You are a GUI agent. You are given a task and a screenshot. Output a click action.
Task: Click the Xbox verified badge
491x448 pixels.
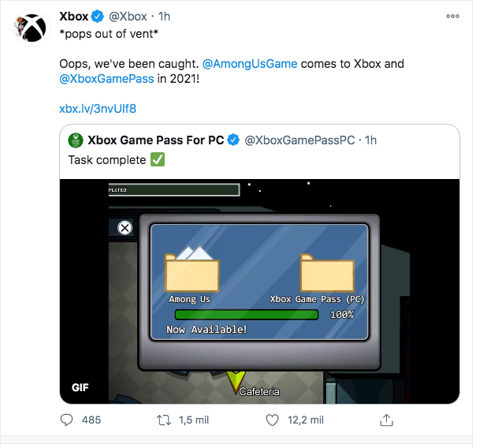(98, 17)
